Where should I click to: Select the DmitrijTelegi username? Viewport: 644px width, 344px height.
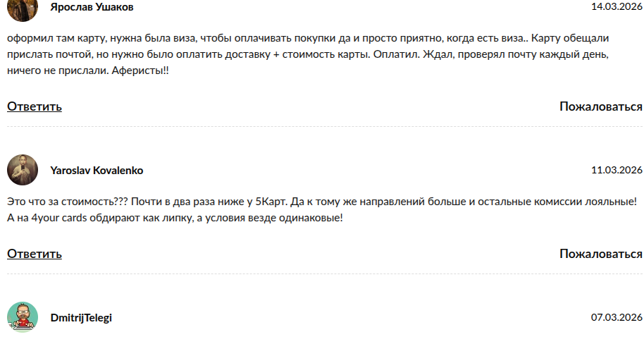coord(81,318)
